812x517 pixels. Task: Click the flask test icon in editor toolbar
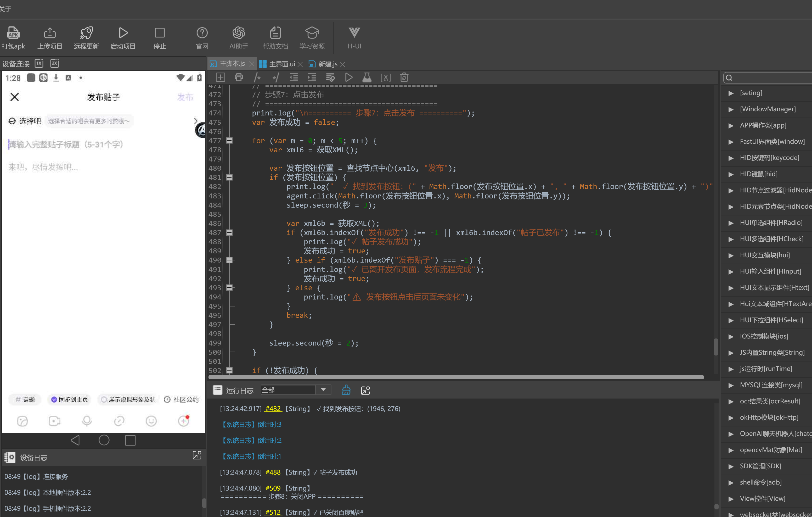(367, 77)
